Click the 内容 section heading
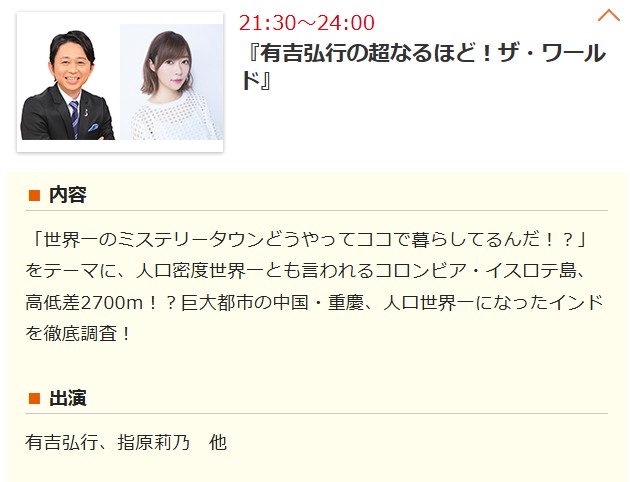Image resolution: width=630 pixels, height=482 pixels. click(x=68, y=195)
